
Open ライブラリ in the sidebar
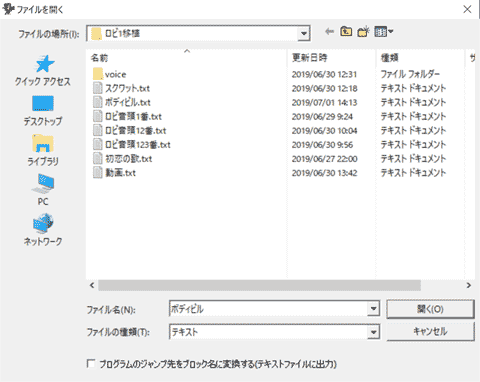[43, 150]
